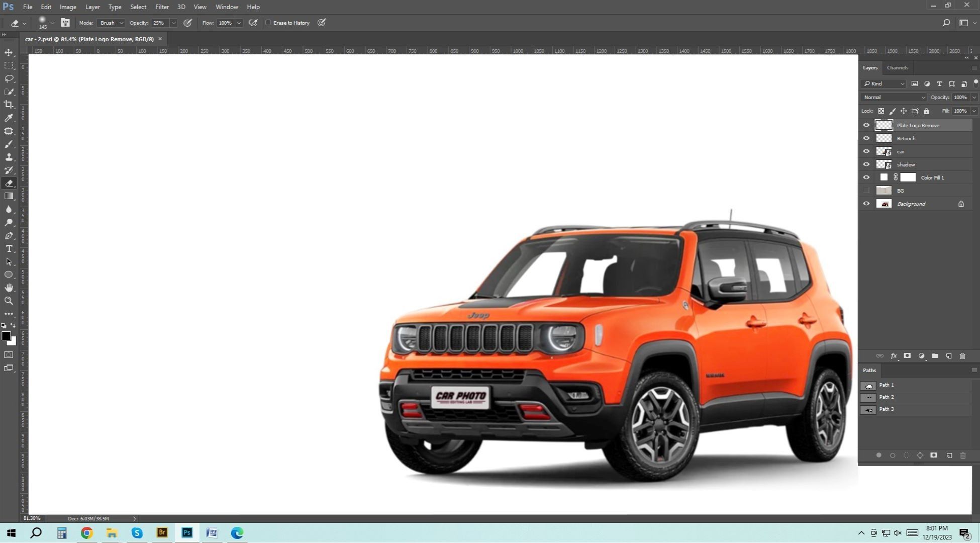Click the Color Fill 1 mask thumbnail

(x=908, y=177)
